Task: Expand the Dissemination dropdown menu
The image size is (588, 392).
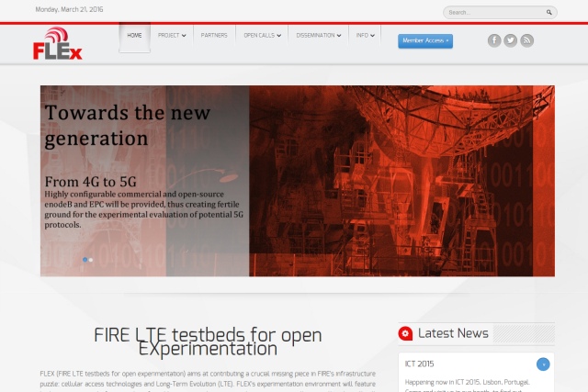Action: click(x=319, y=36)
